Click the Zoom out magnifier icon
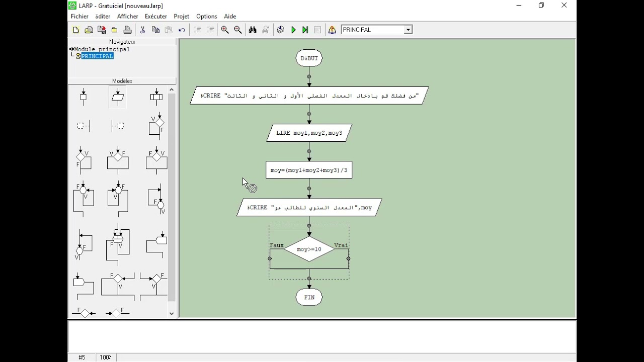Image resolution: width=644 pixels, height=362 pixels. point(238,30)
